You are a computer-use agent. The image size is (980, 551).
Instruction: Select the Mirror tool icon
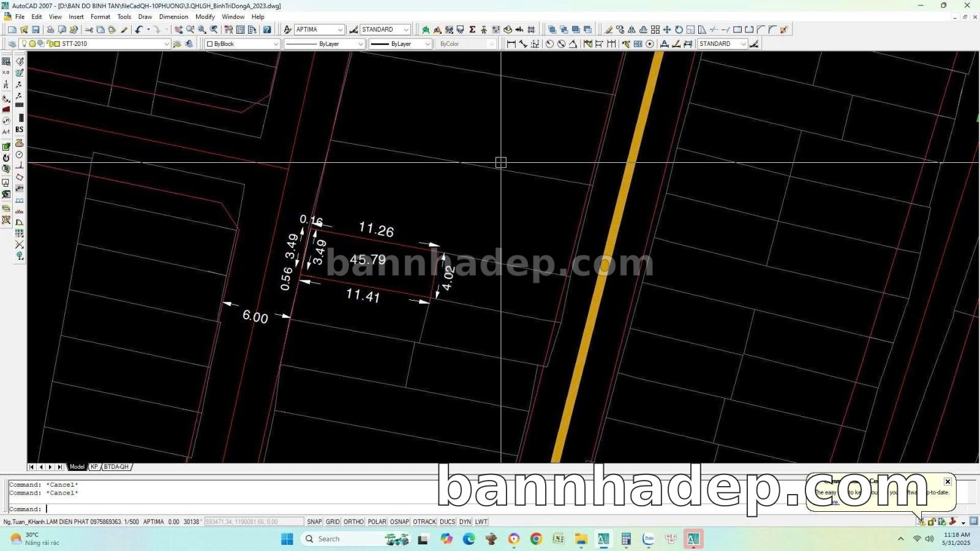(631, 29)
